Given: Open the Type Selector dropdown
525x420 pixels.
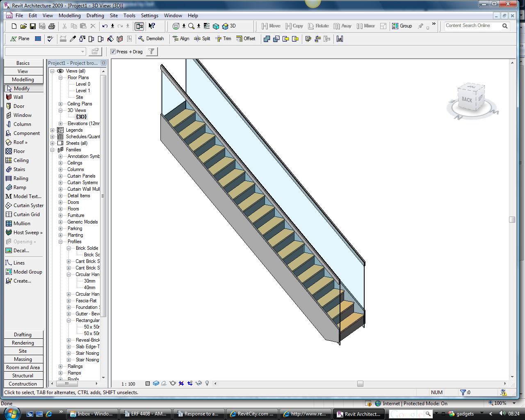Looking at the screenshot, I should pos(82,52).
